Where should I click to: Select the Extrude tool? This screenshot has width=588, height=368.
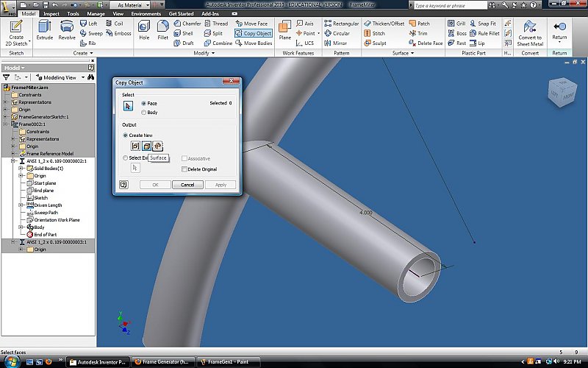click(46, 30)
